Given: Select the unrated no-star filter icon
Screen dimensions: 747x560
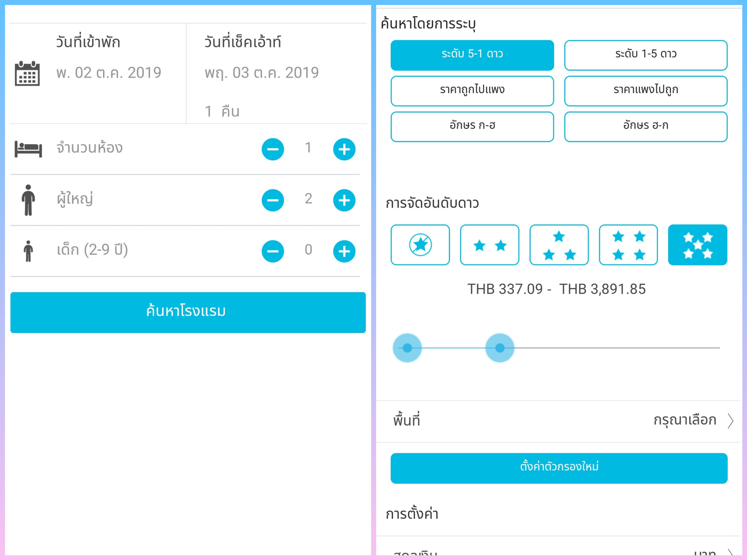Looking at the screenshot, I should point(420,245).
